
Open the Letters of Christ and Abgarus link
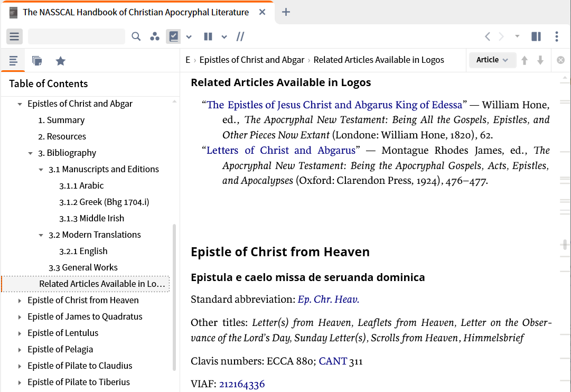[281, 151]
